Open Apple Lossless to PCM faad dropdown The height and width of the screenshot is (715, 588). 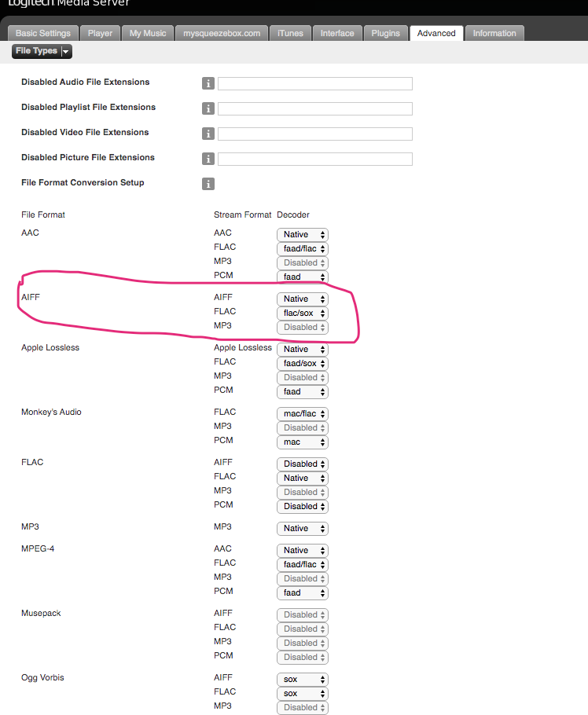pos(303,391)
